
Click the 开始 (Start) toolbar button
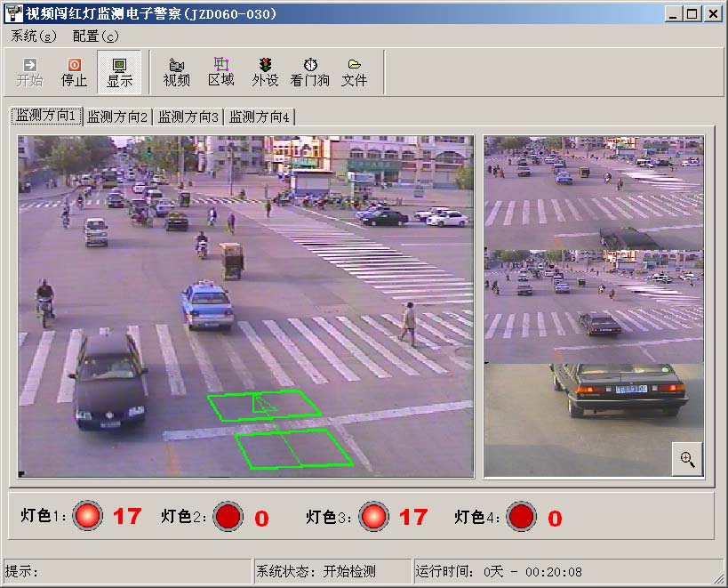pyautogui.click(x=29, y=72)
